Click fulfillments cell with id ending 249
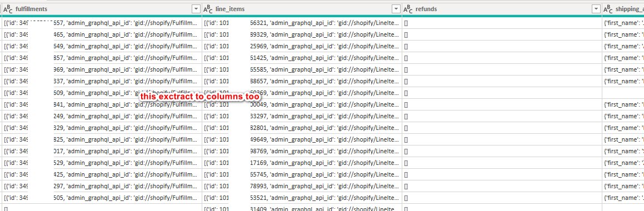Screen dimensions: 644x211 102,117
